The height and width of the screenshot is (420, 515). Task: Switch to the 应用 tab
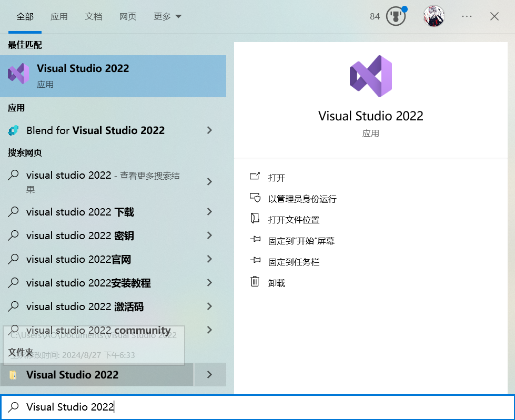pos(59,16)
